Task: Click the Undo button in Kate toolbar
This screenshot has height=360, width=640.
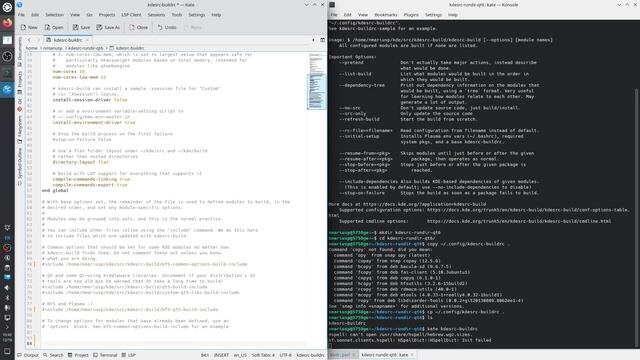Action: [x=167, y=27]
